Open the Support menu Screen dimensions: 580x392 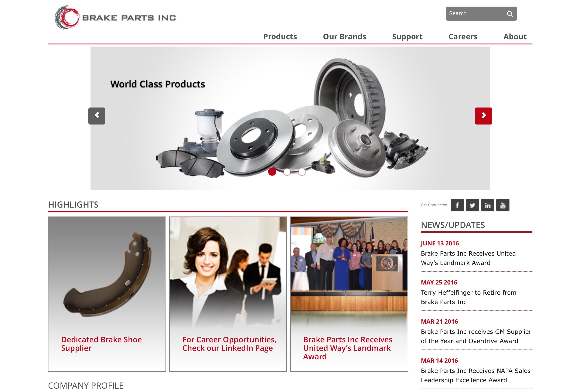click(407, 37)
